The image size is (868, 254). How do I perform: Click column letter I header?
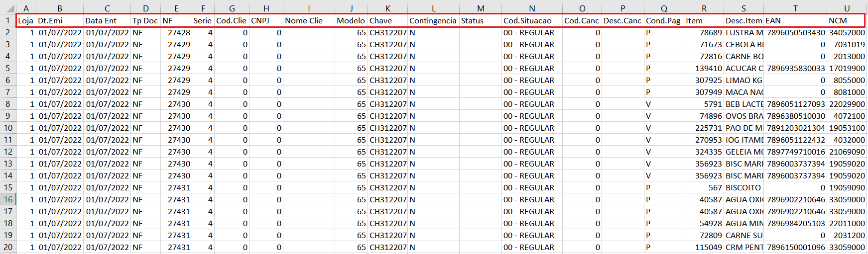(x=309, y=8)
